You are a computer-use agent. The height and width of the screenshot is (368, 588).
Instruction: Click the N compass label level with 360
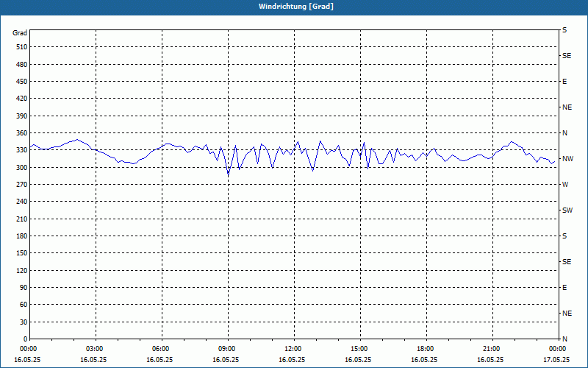point(564,133)
